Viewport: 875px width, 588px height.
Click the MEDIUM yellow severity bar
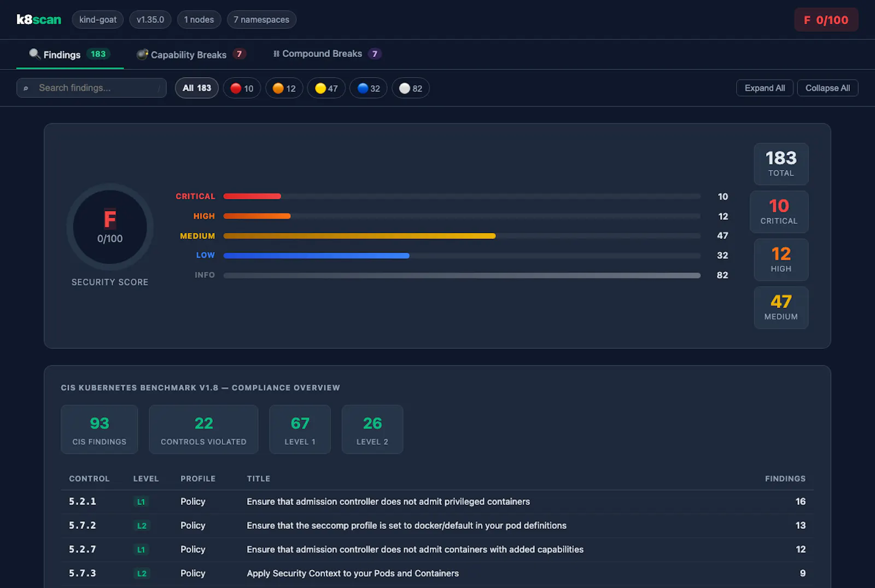359,236
